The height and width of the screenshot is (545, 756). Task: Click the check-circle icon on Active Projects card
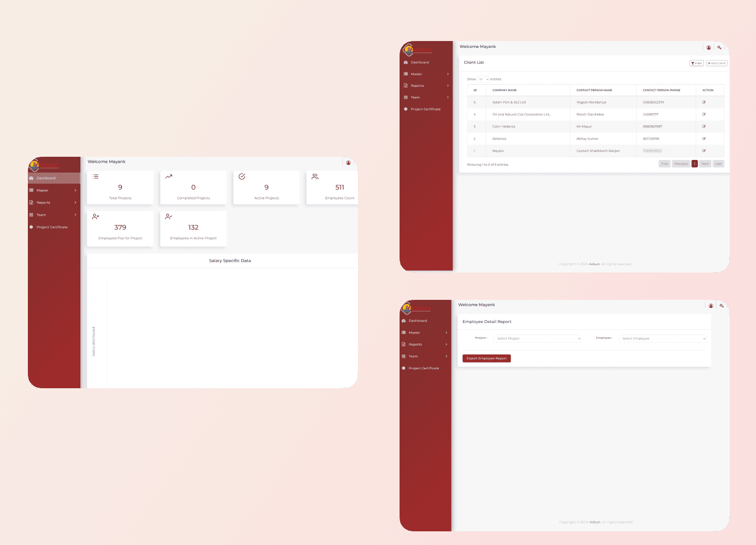click(242, 176)
